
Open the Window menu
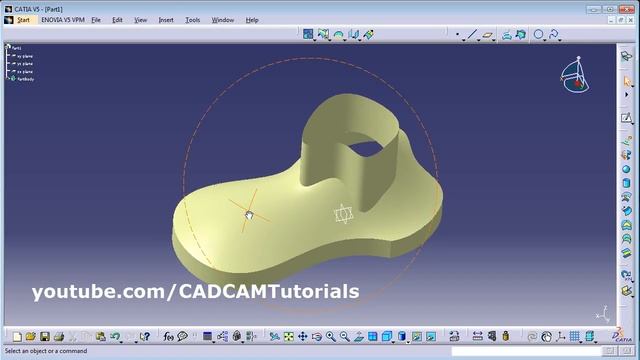point(222,20)
